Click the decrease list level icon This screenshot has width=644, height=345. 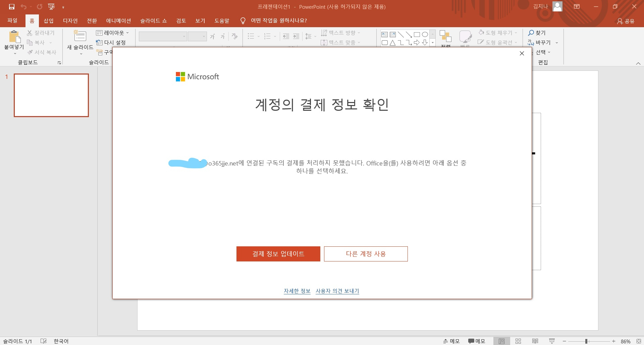(286, 36)
